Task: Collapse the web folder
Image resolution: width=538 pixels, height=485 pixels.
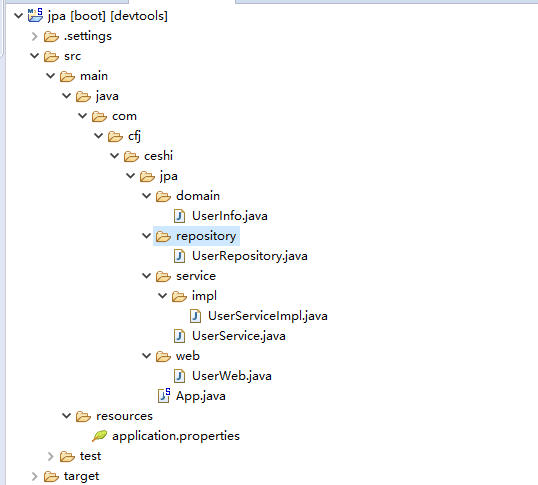Action: point(147,356)
